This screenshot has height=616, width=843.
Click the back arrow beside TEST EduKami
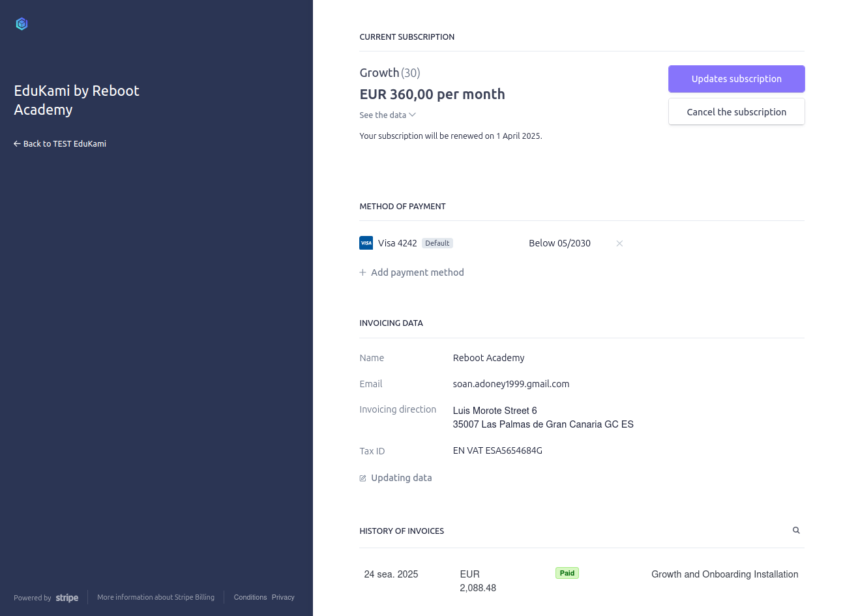pyautogui.click(x=17, y=144)
